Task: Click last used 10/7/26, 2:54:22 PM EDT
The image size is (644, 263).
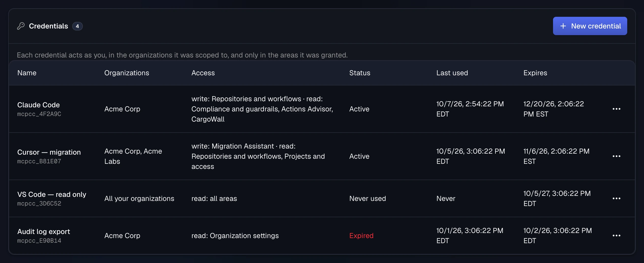Action: [470, 109]
